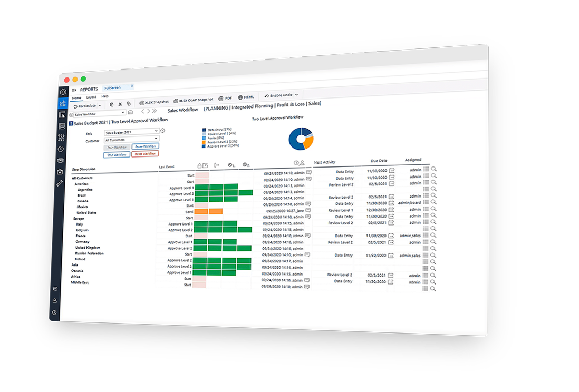579x392 pixels.
Task: Click the red Reset Workflow button
Action: click(145, 154)
